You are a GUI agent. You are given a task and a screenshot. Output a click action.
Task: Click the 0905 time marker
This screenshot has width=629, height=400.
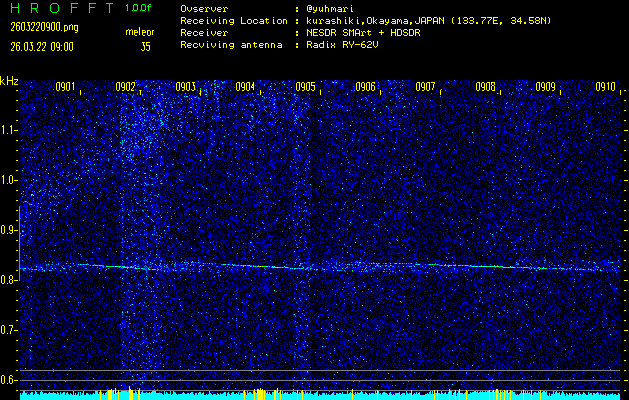coord(305,87)
